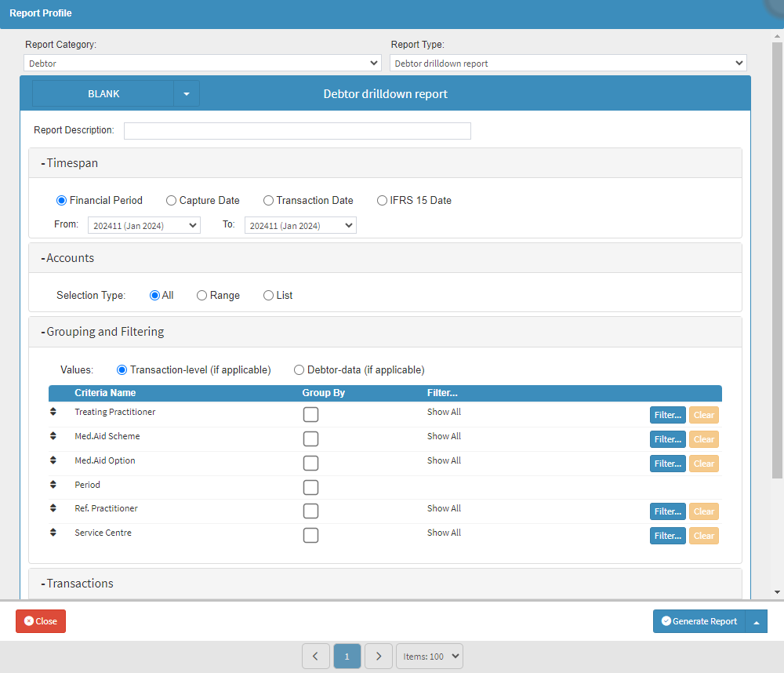This screenshot has height=673, width=784.
Task: Click the sort handle beside Ref. Practitioner
Action: pyautogui.click(x=53, y=508)
